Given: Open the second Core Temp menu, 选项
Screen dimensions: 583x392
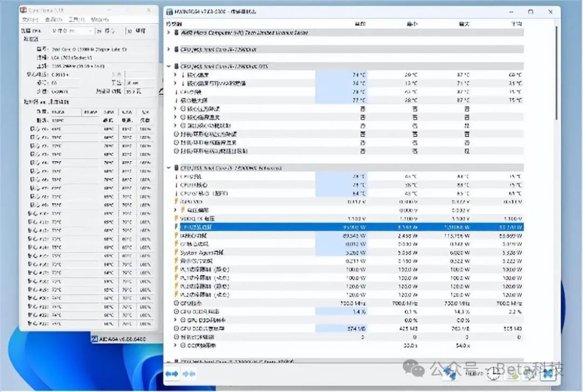Looking at the screenshot, I should 53,20.
